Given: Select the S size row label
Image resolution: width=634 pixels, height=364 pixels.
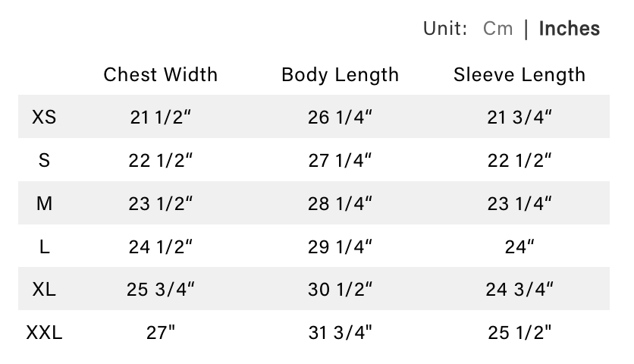Looking at the screenshot, I should 44,160.
